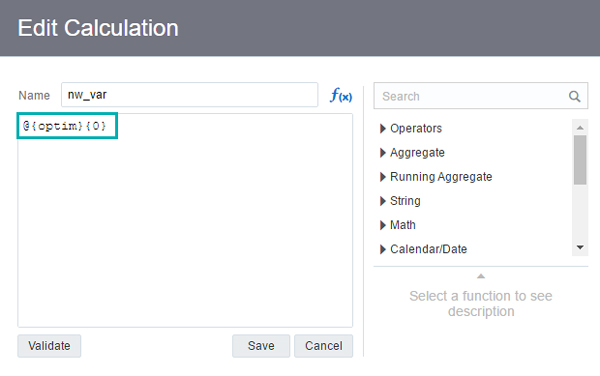This screenshot has width=600, height=376.
Task: Select the Operators label in function list
Action: [416, 129]
